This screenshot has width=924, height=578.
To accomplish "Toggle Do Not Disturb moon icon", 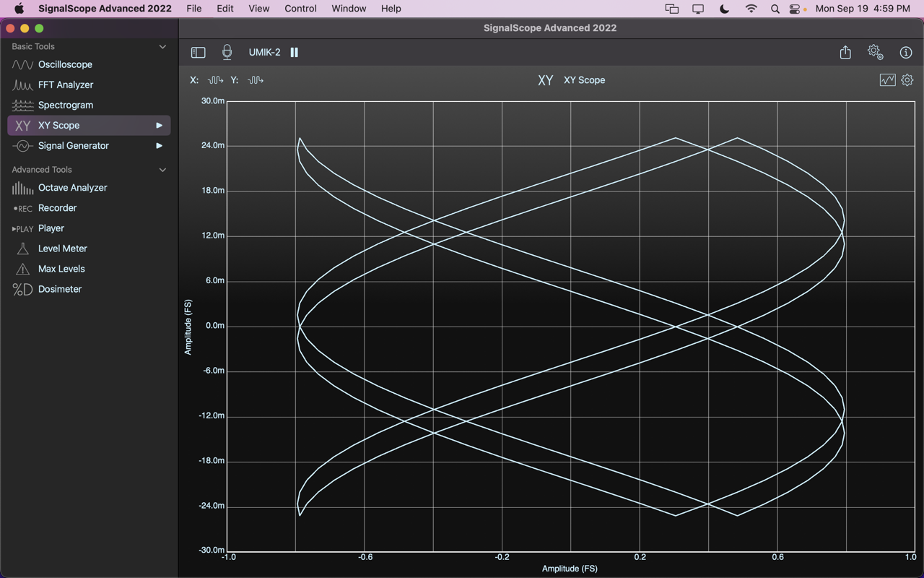I will tap(724, 9).
